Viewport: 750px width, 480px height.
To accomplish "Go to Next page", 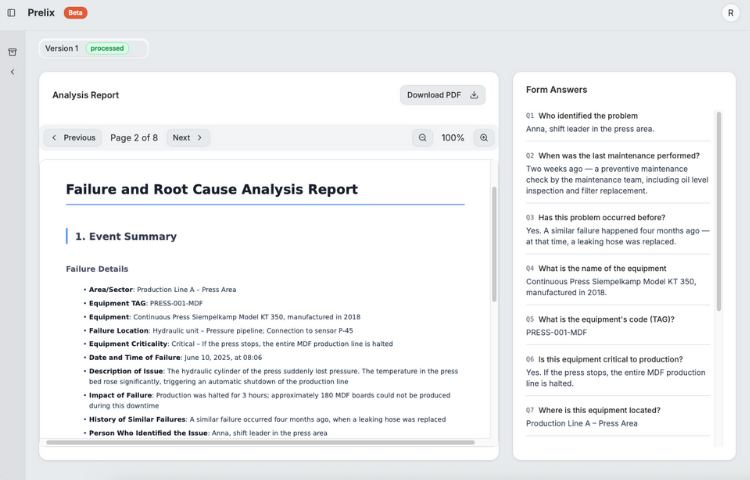I will click(188, 138).
